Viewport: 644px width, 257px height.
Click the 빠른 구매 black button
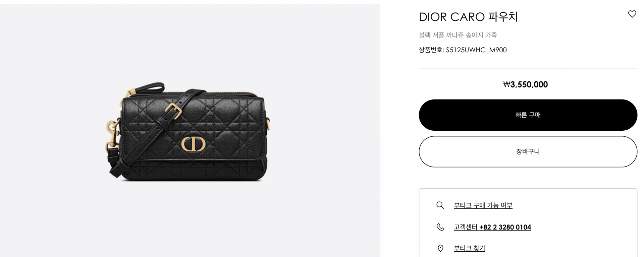point(528,115)
